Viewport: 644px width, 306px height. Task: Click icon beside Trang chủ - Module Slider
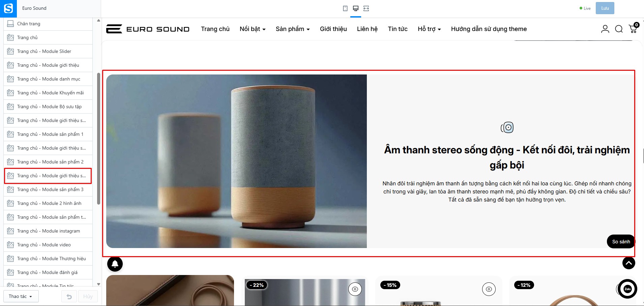point(10,51)
